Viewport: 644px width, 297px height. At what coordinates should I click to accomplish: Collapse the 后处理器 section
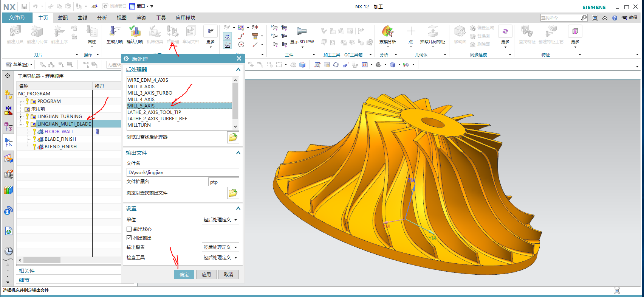point(238,70)
